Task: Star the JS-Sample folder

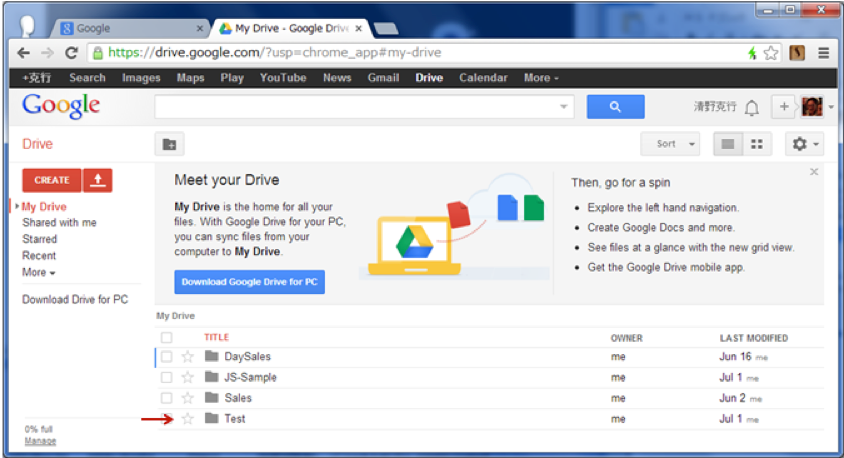Action: pos(187,377)
